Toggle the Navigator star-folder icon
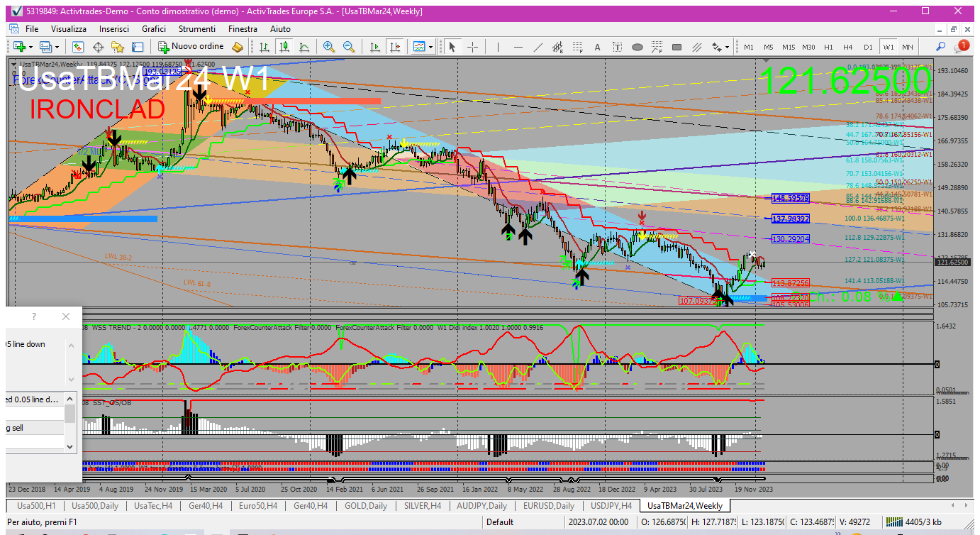This screenshot has height=535, width=980. coord(118,47)
